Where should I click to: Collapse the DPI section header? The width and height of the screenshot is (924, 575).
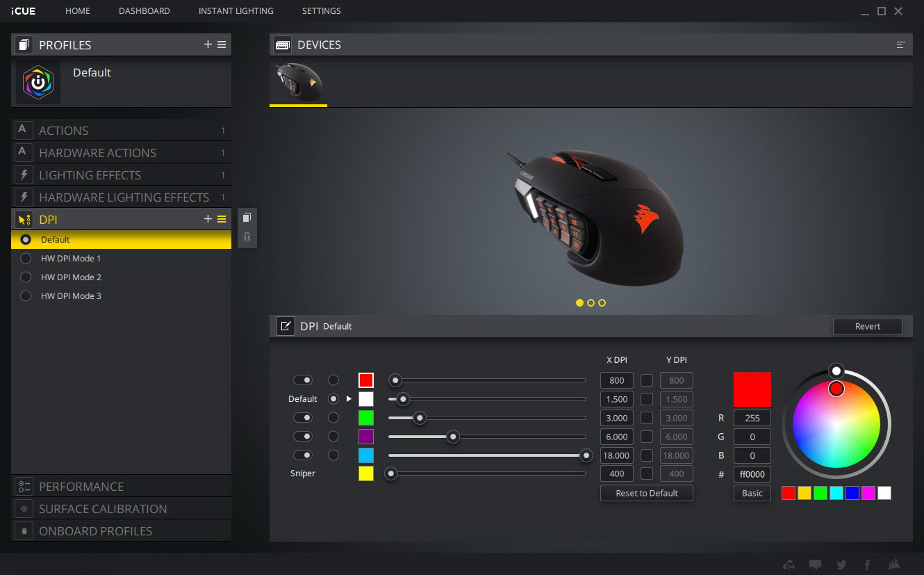point(122,219)
